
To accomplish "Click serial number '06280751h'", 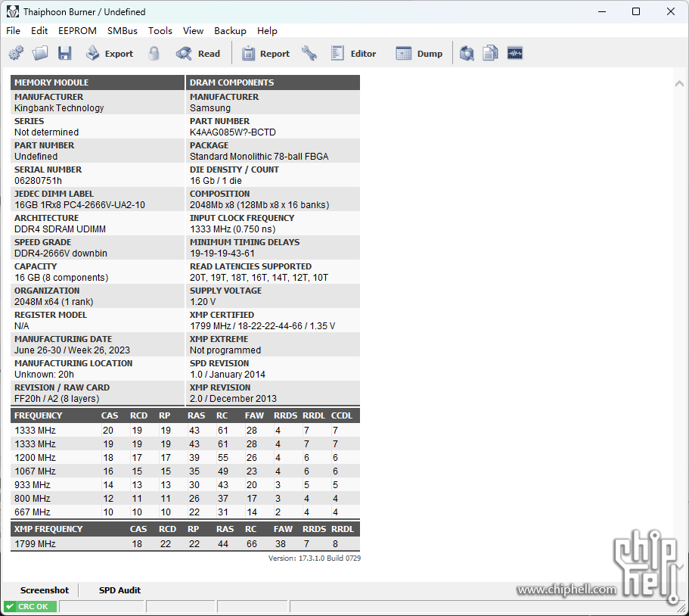I will click(x=38, y=181).
